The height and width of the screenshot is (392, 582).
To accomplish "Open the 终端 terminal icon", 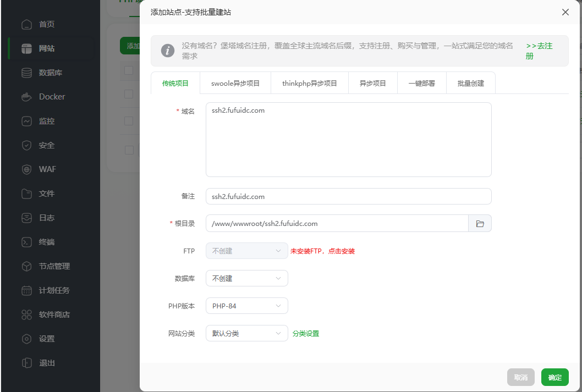I will (x=27, y=242).
